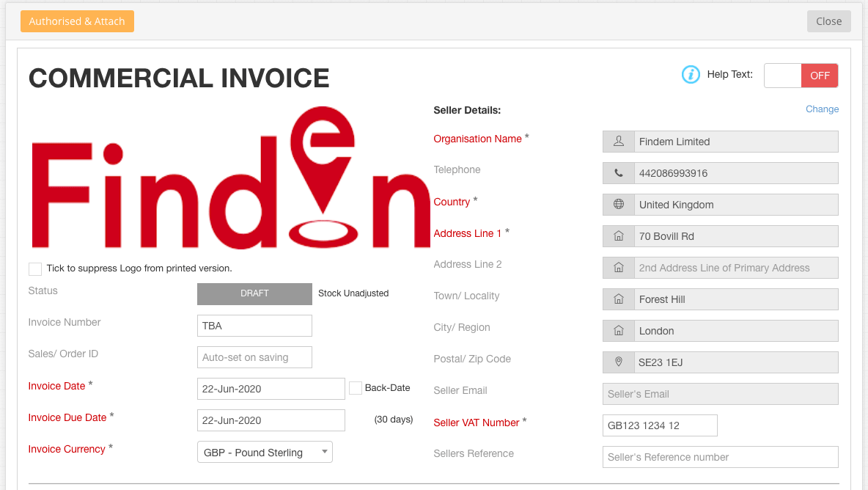
Task: Click the Invoice Number TBA field
Action: (x=254, y=326)
